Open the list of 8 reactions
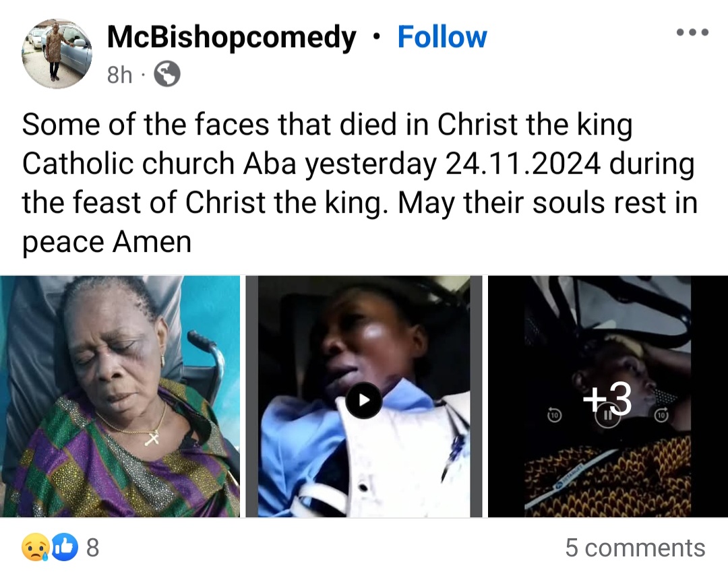This screenshot has height=578, width=728. point(92,548)
